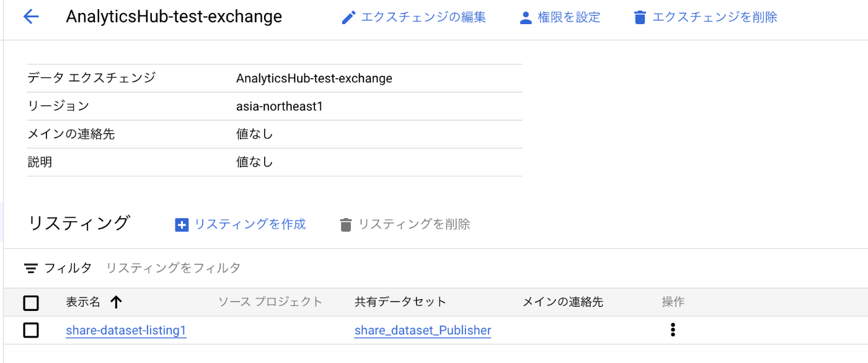Sort by 表示名 using the up arrow
The width and height of the screenshot is (868, 363).
tap(116, 302)
